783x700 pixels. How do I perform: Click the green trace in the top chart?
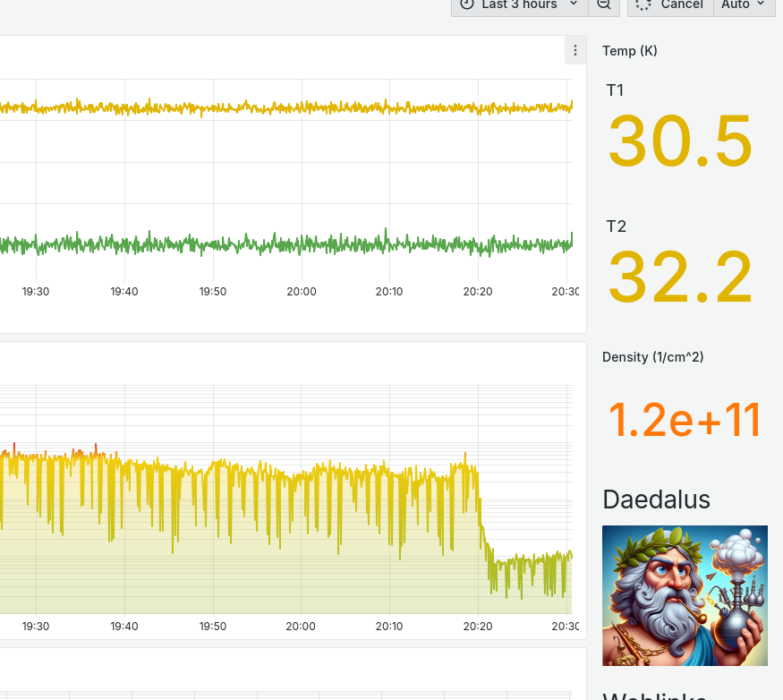pos(268,243)
